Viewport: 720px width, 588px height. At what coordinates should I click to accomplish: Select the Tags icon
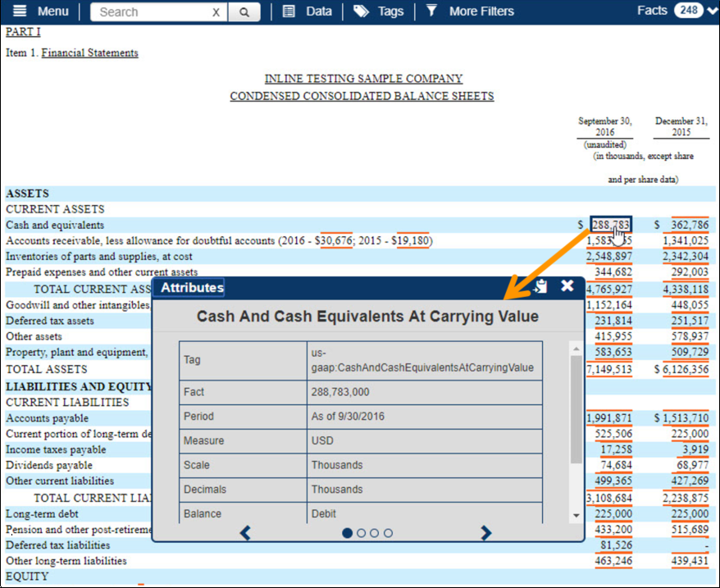coord(361,11)
